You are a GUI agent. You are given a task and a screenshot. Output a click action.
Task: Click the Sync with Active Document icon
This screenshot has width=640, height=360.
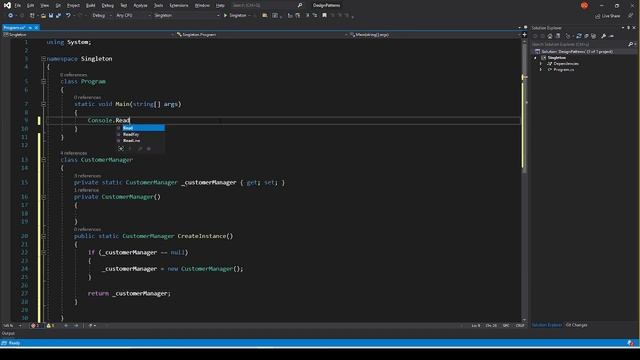pos(579,36)
